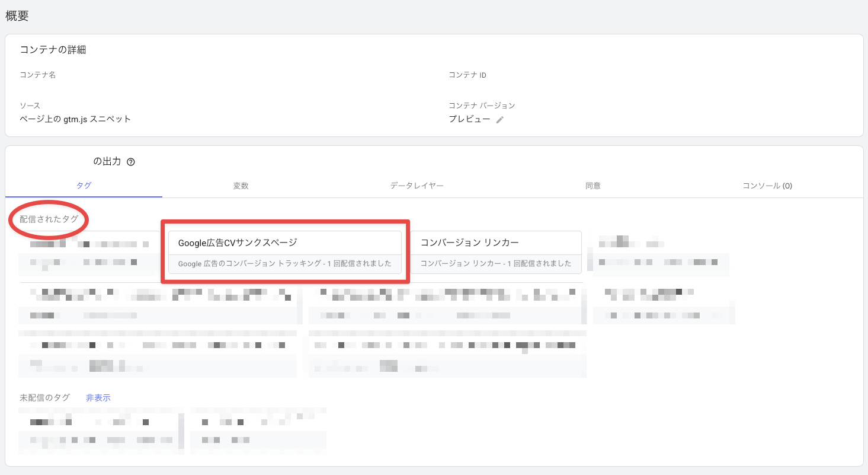Click the 配信されたタグ section heading
Screen dimensions: 868x475
[49, 219]
